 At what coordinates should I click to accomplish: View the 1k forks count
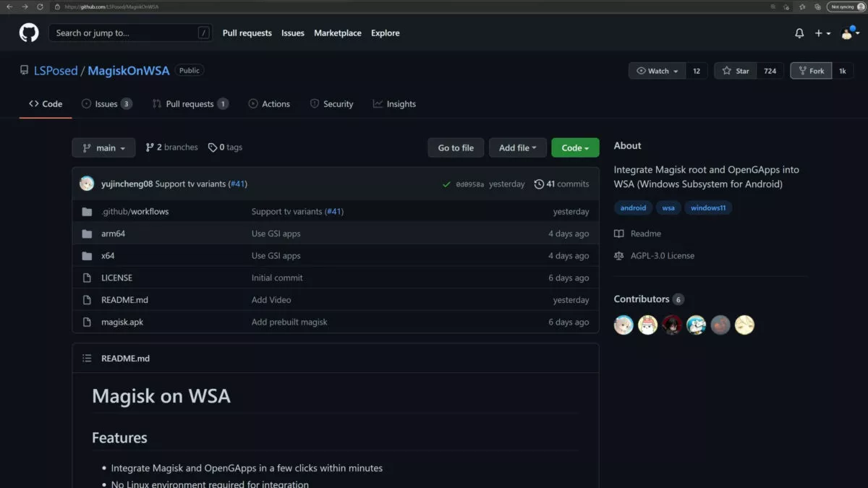(x=843, y=71)
